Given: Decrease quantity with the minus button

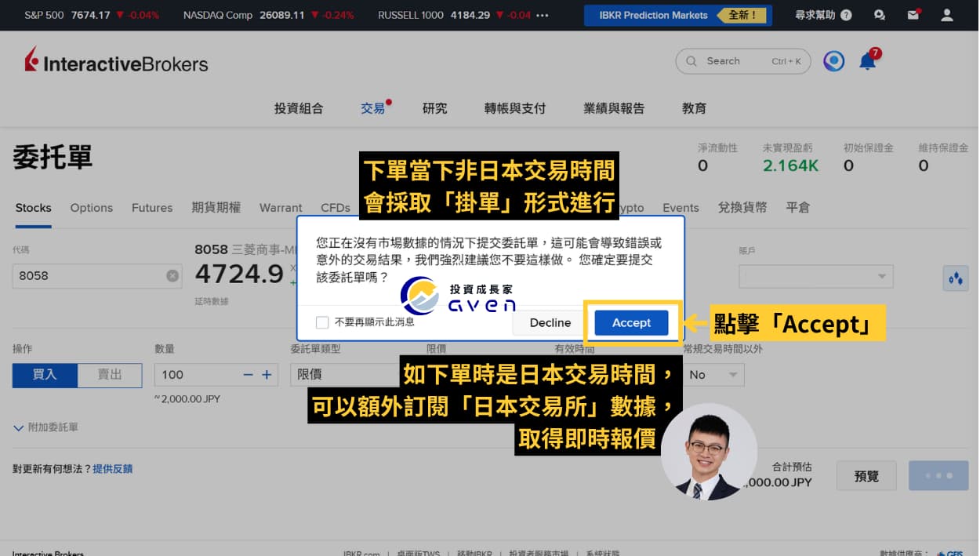Looking at the screenshot, I should (249, 375).
